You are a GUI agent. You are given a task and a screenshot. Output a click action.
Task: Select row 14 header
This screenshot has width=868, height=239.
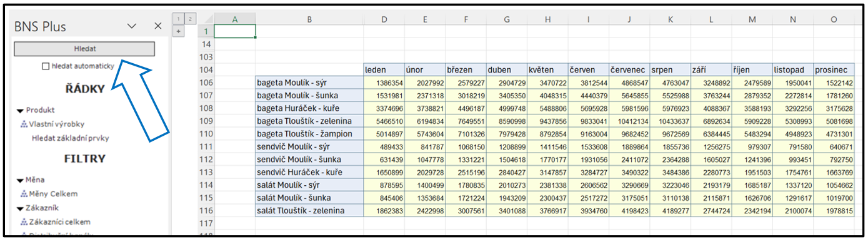(206, 44)
